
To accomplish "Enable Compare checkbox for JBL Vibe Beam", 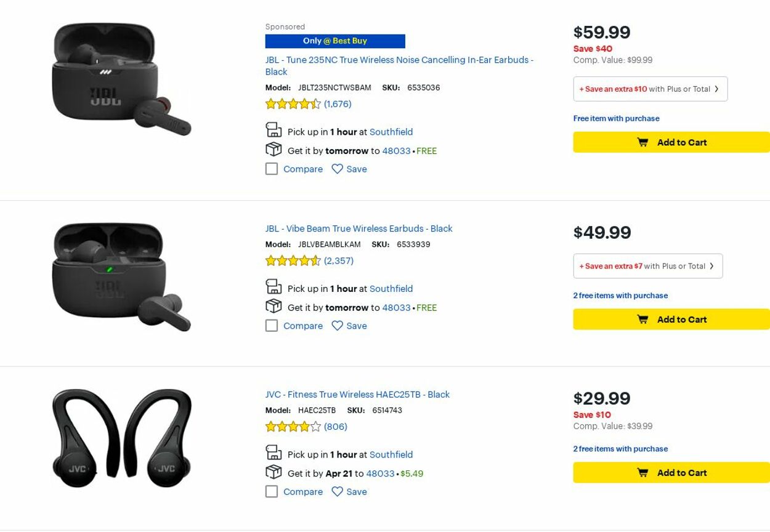I will pyautogui.click(x=272, y=326).
